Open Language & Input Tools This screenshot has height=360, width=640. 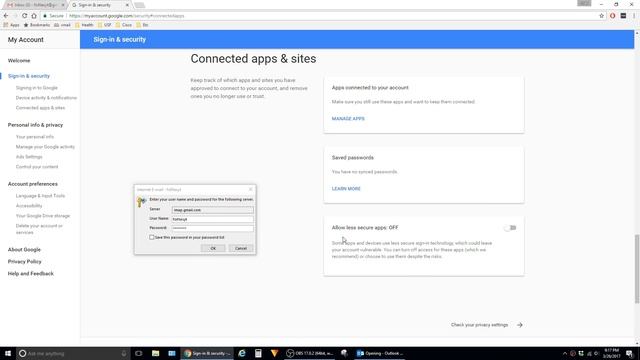pyautogui.click(x=40, y=196)
